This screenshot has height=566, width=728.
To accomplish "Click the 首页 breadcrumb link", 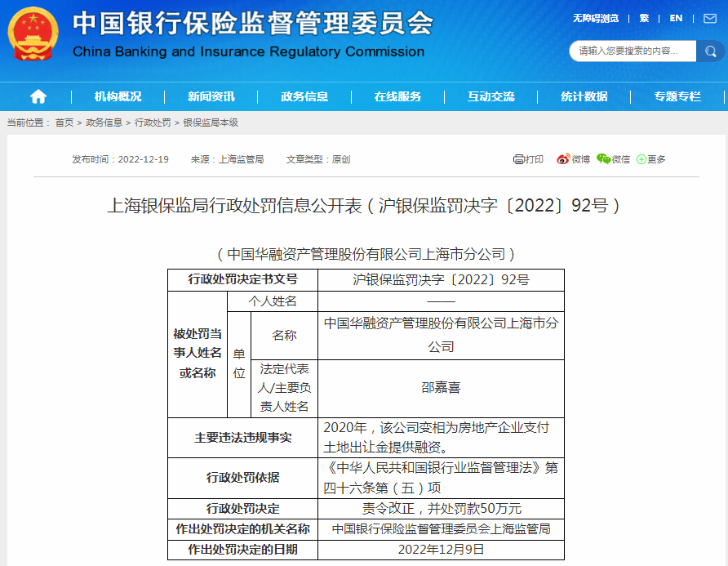I will (x=64, y=123).
